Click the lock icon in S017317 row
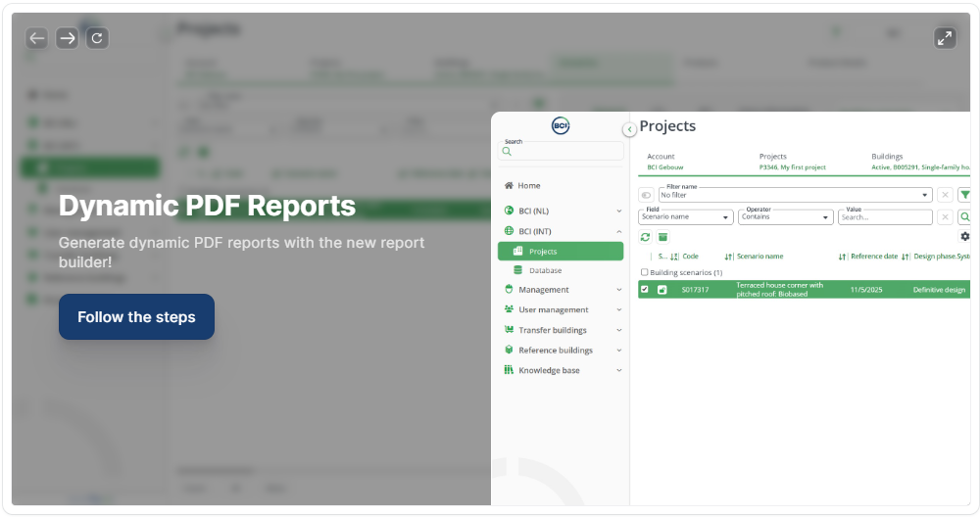Viewport: 980px width, 517px height. (x=661, y=290)
